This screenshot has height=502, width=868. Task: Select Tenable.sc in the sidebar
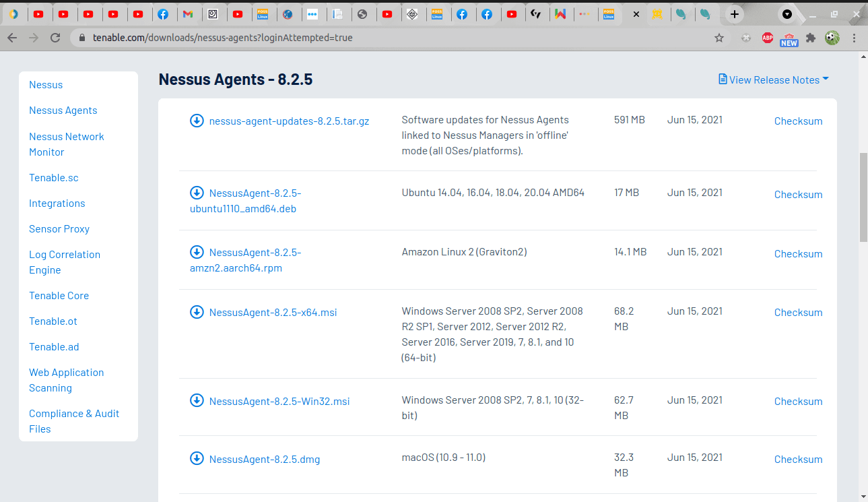point(54,178)
